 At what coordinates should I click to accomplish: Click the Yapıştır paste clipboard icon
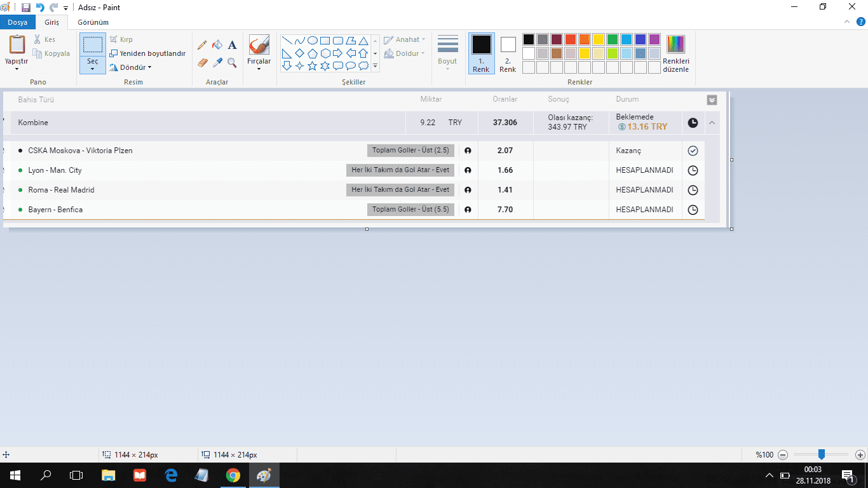(17, 45)
